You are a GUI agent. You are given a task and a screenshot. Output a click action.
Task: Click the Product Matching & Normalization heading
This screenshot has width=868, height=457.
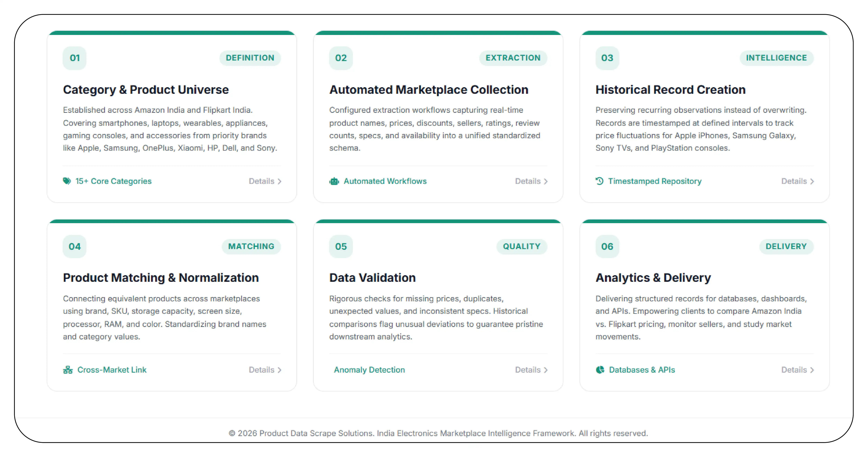click(x=161, y=278)
